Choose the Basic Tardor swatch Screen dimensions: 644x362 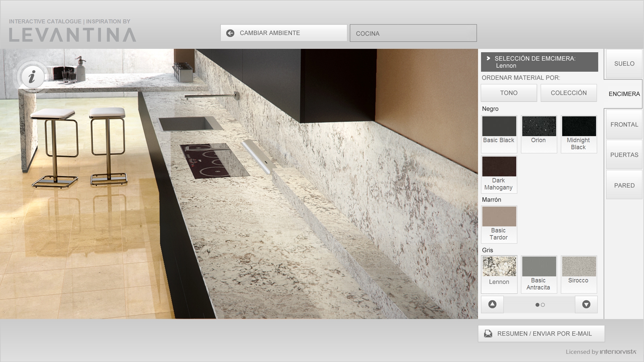[x=499, y=225]
